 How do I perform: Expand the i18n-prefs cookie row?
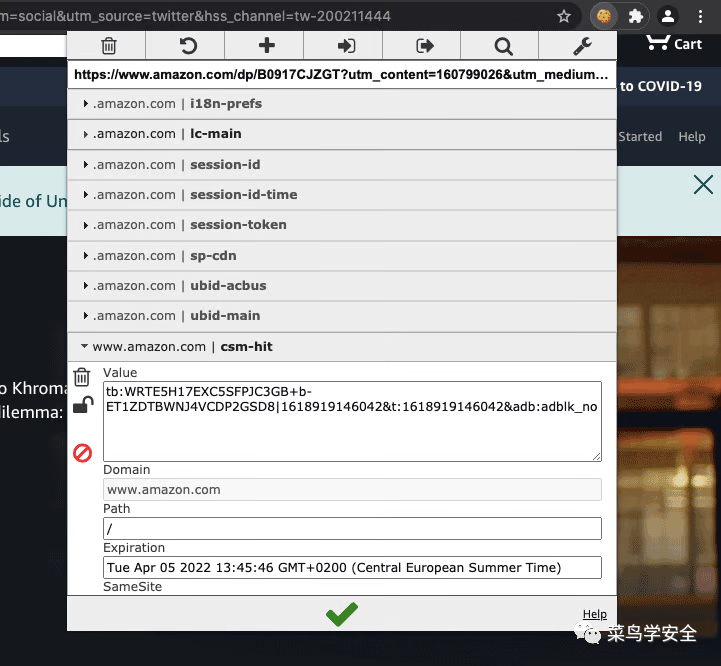(342, 104)
